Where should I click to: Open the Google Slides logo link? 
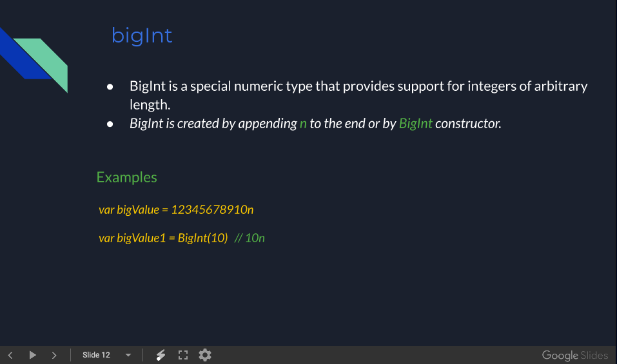574,356
